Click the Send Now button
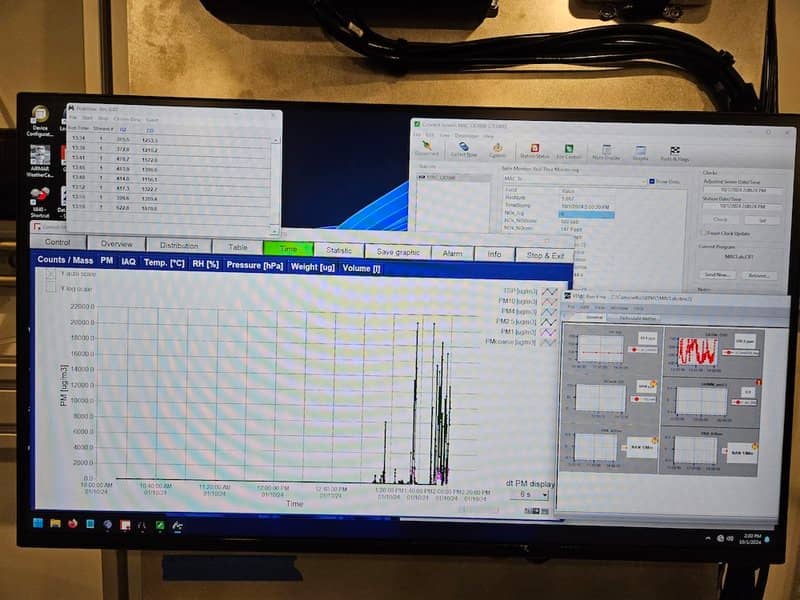The height and width of the screenshot is (600, 800). pyautogui.click(x=718, y=274)
